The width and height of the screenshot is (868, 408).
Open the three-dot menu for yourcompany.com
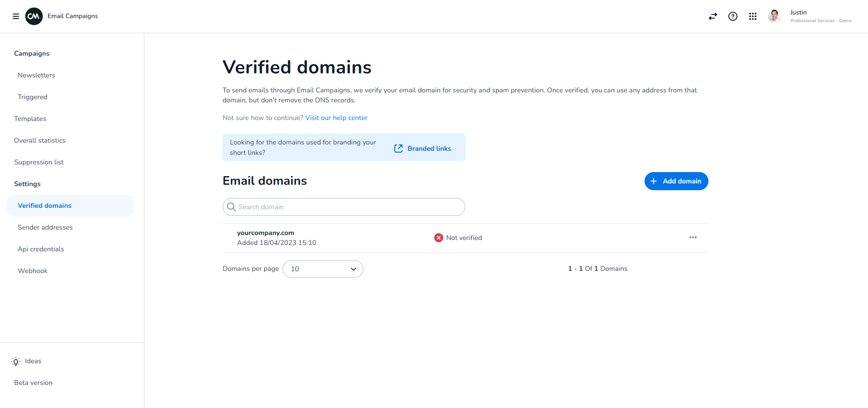pyautogui.click(x=693, y=237)
